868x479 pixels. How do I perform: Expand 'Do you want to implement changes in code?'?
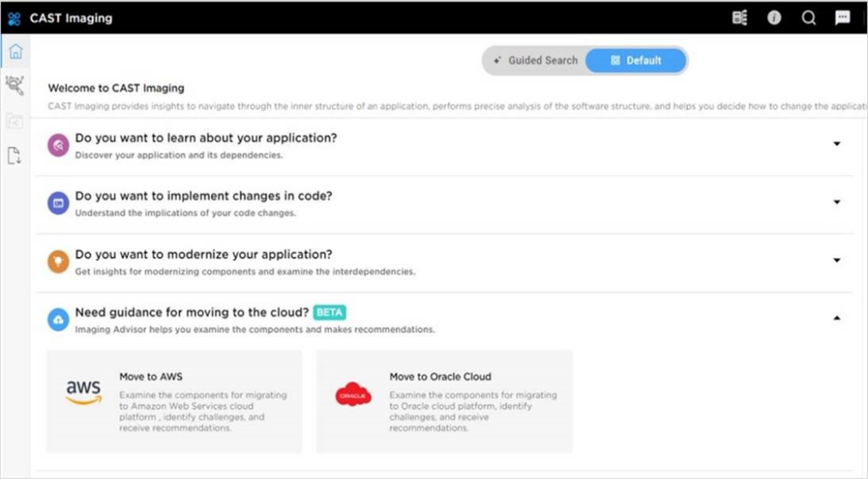click(x=837, y=202)
